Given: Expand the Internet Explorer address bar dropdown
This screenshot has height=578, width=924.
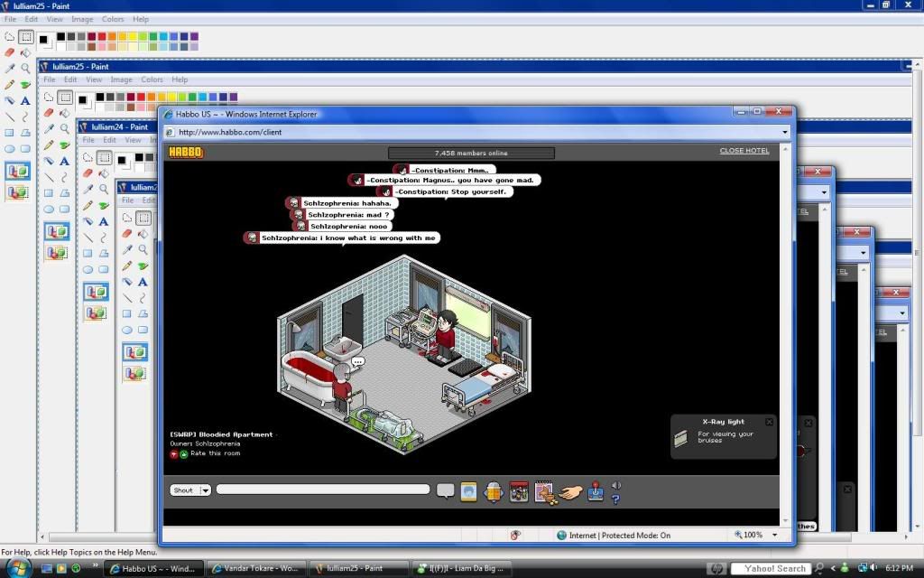Looking at the screenshot, I should tap(785, 132).
